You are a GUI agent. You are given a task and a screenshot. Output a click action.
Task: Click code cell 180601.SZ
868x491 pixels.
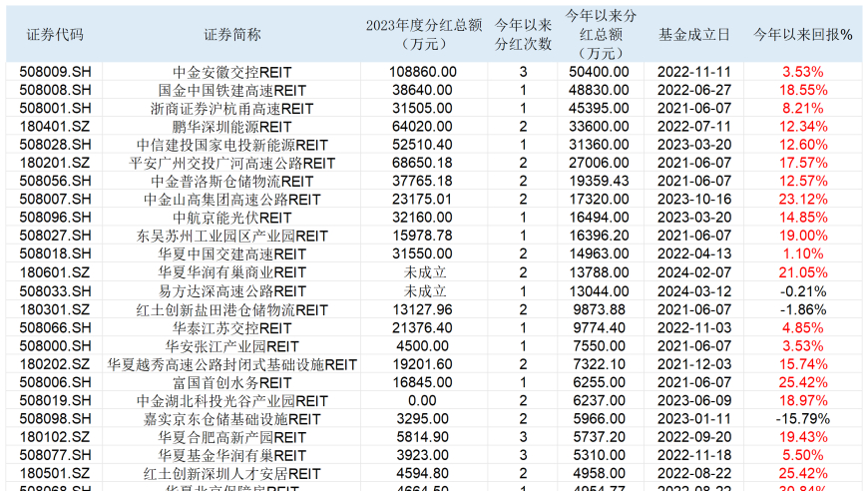tap(55, 272)
